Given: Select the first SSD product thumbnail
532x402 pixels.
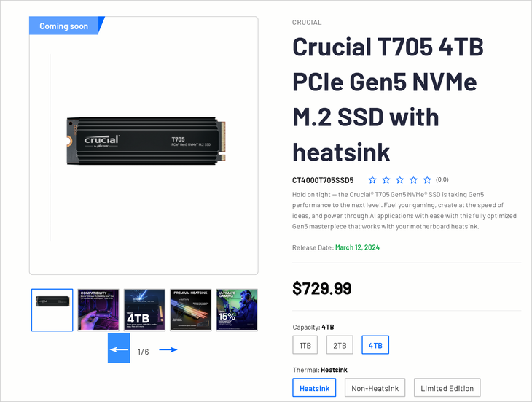Looking at the screenshot, I should (52, 309).
